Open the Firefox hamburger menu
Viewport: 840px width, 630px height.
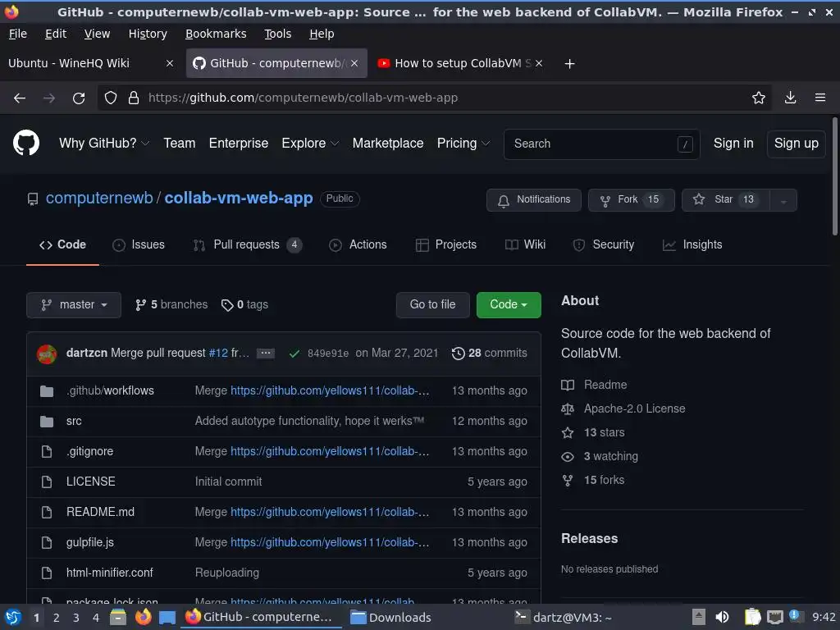click(x=819, y=98)
